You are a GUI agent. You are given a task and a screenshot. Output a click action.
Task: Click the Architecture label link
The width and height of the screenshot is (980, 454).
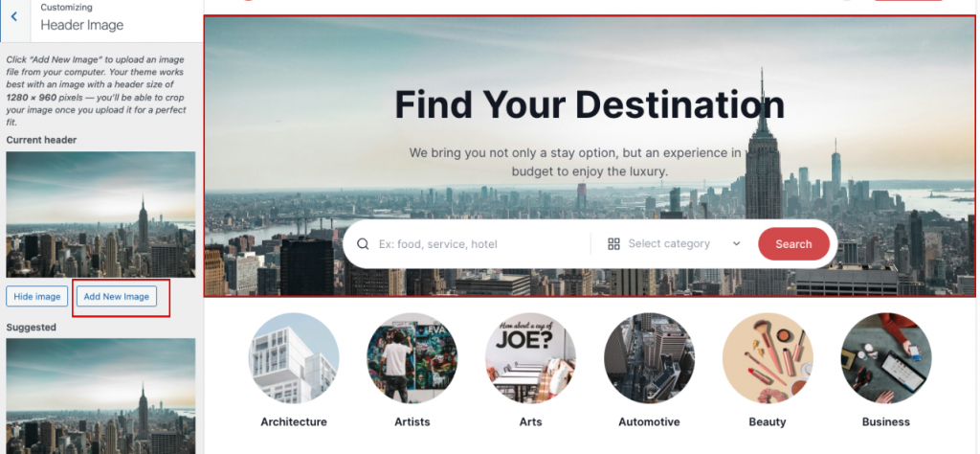[x=294, y=422]
